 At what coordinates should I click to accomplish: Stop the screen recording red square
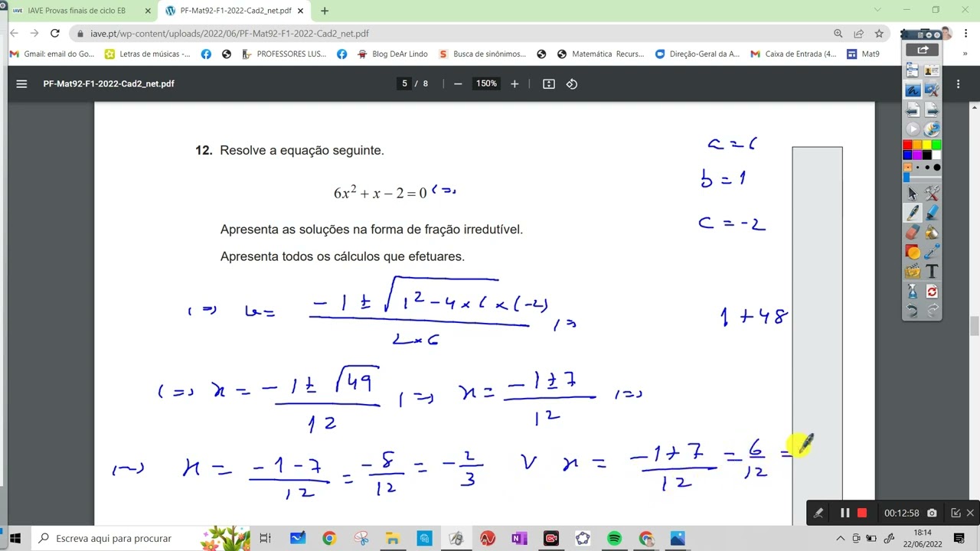[x=861, y=513]
